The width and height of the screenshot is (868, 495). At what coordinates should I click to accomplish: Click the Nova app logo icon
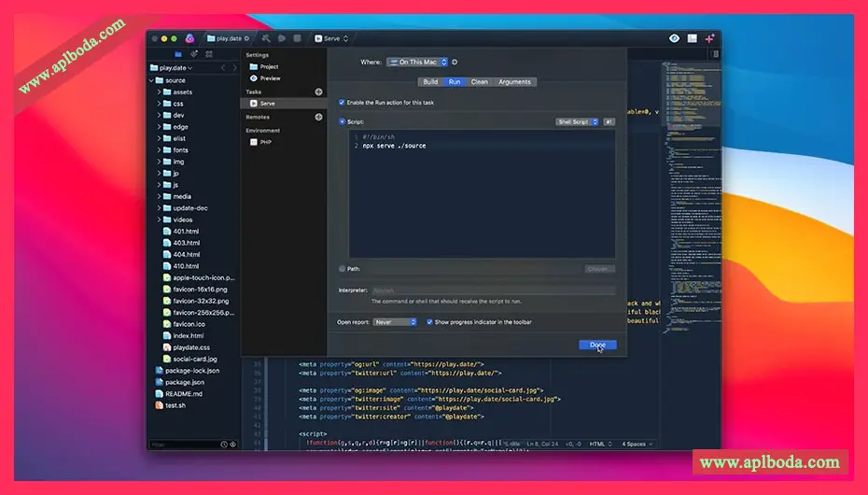click(189, 38)
